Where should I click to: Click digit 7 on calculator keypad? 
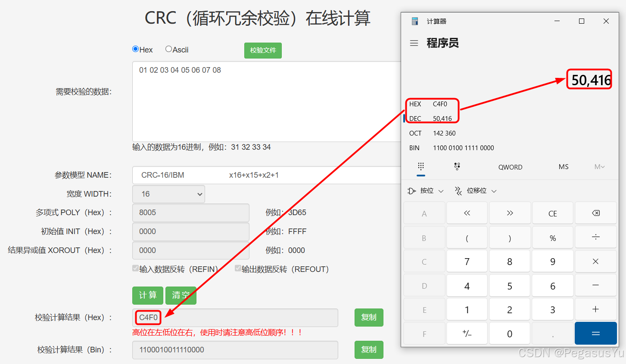467,261
